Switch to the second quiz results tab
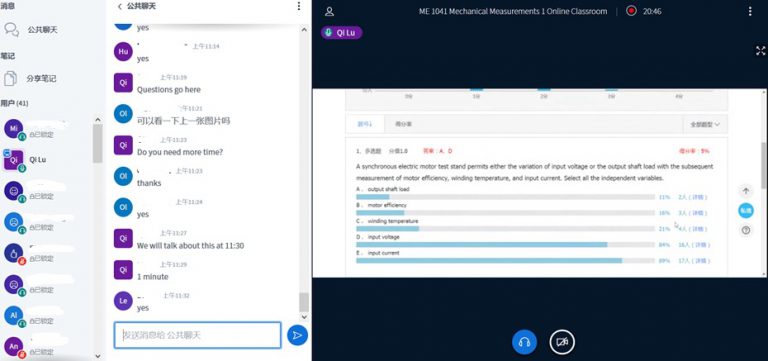This screenshot has height=361, width=768. click(x=404, y=124)
